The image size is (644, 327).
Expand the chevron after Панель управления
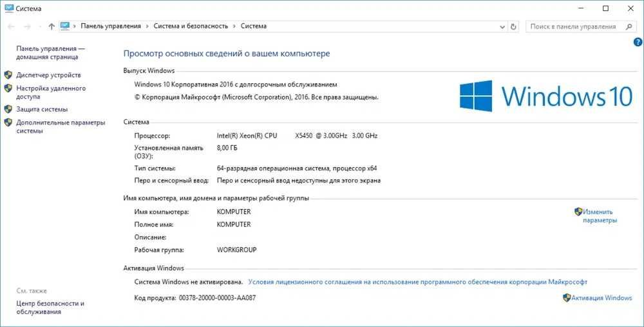[x=147, y=26]
